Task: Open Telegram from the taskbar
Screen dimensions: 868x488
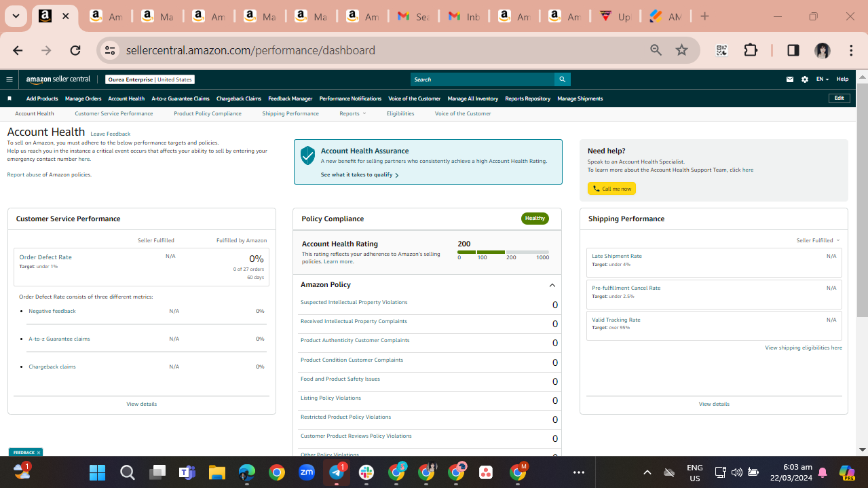Action: click(x=337, y=472)
